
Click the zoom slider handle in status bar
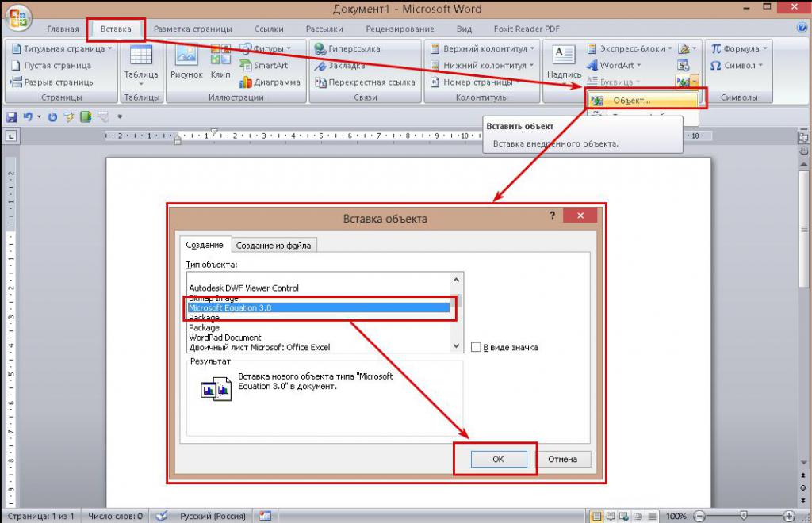coord(743,515)
